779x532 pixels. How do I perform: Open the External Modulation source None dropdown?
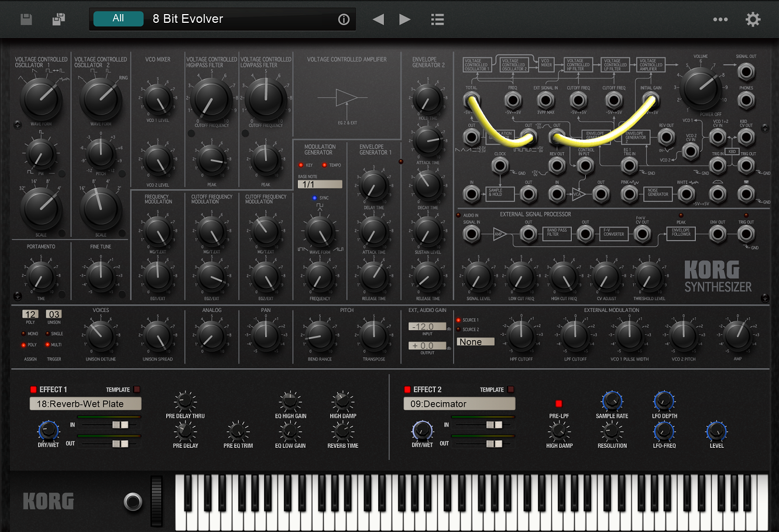pyautogui.click(x=475, y=341)
